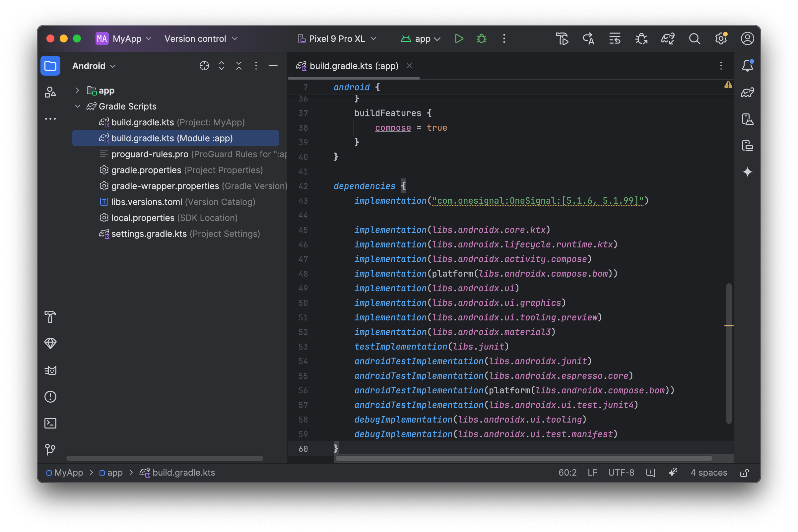This screenshot has width=798, height=532.
Task: Run the app with the green play button
Action: click(459, 39)
